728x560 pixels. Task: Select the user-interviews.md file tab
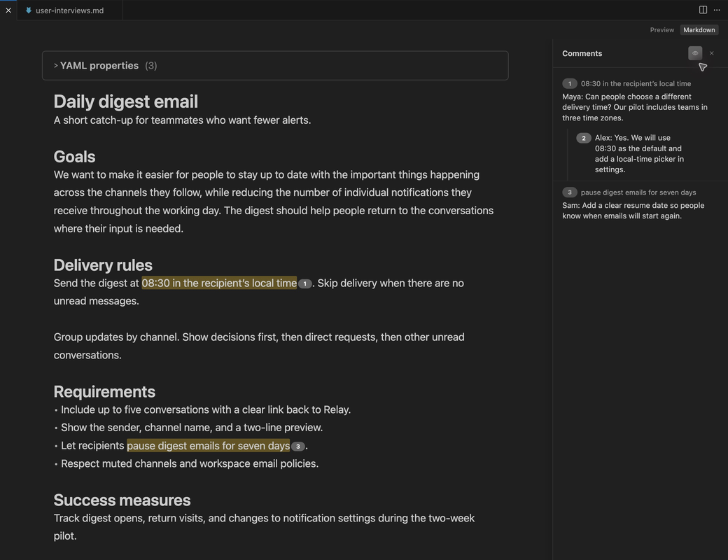tap(69, 10)
